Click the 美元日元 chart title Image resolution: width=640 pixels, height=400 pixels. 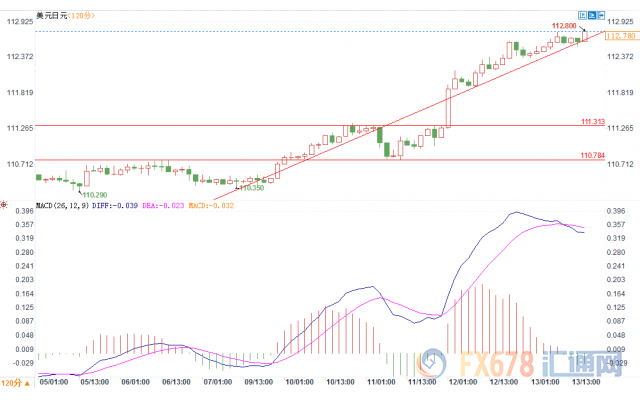[51, 15]
